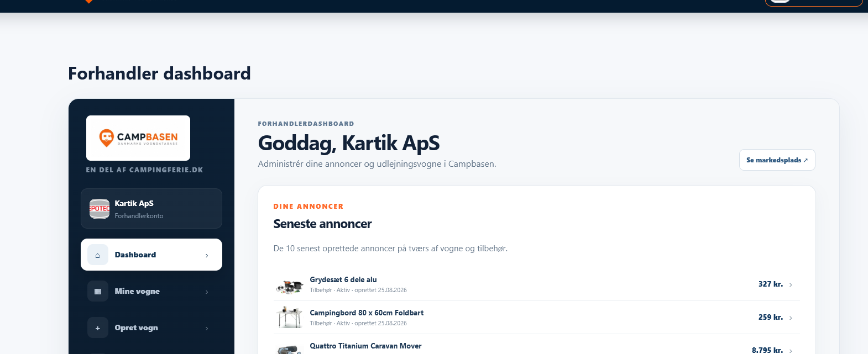Click the Grydesæt product thumbnail
The image size is (868, 354).
click(x=290, y=286)
